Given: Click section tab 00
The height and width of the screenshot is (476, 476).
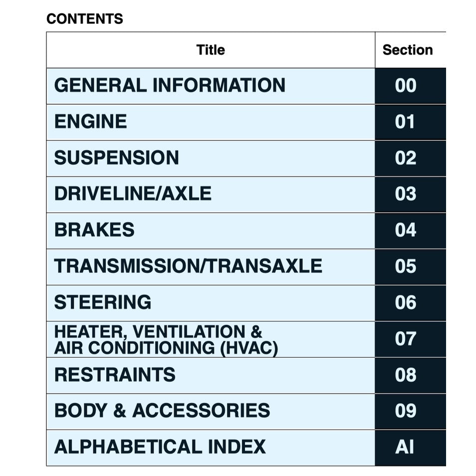Looking at the screenshot, I should (406, 86).
